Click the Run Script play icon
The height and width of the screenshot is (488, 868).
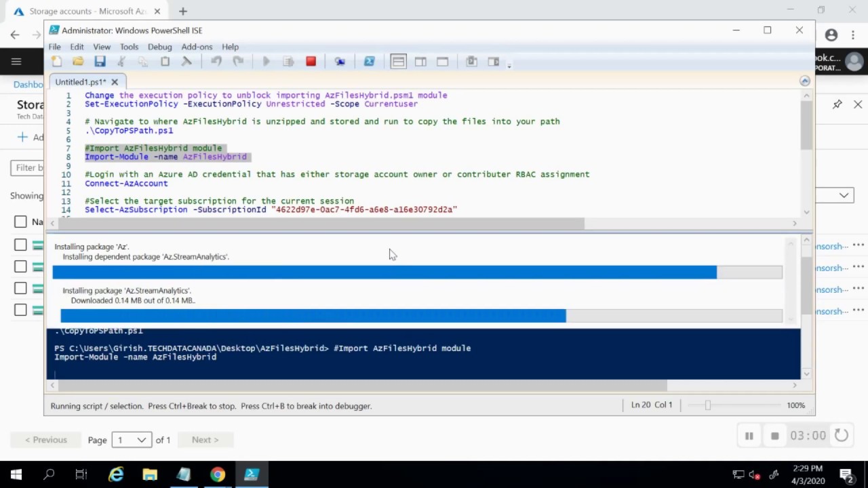(267, 62)
